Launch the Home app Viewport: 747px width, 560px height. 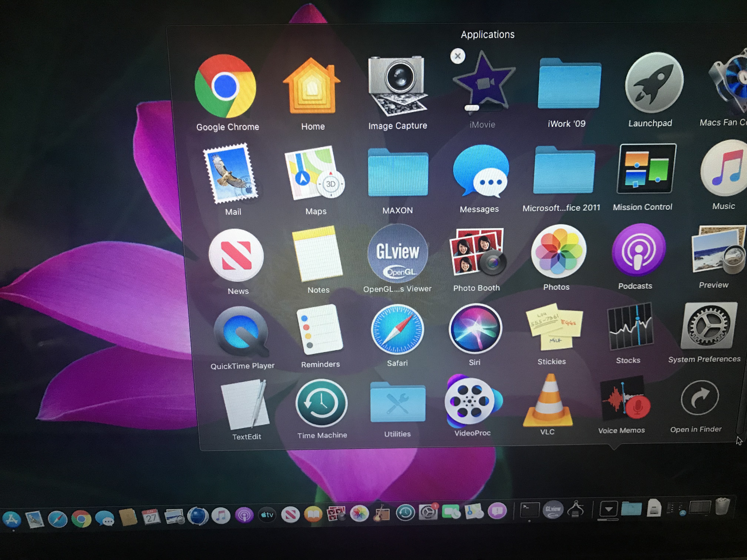pyautogui.click(x=311, y=86)
